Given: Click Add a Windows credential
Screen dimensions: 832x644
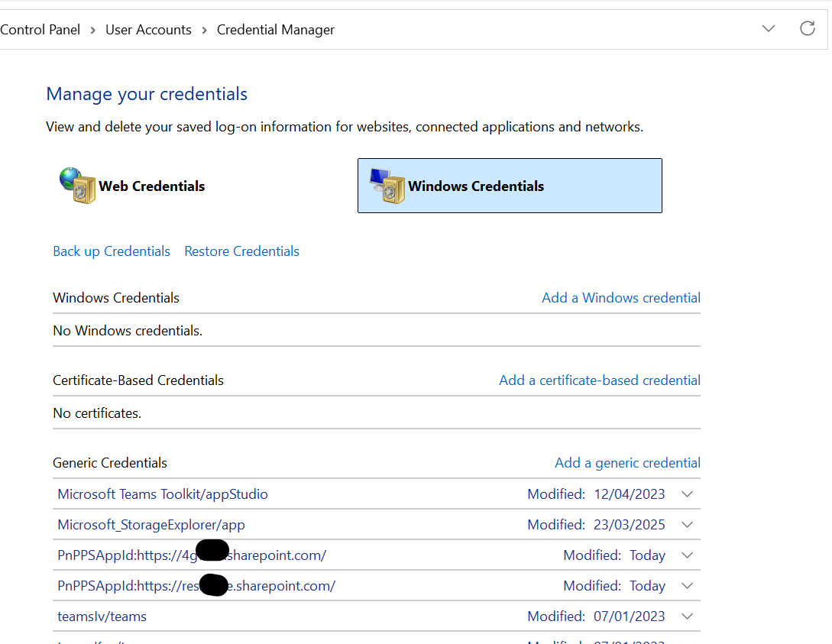Looking at the screenshot, I should (x=620, y=297).
